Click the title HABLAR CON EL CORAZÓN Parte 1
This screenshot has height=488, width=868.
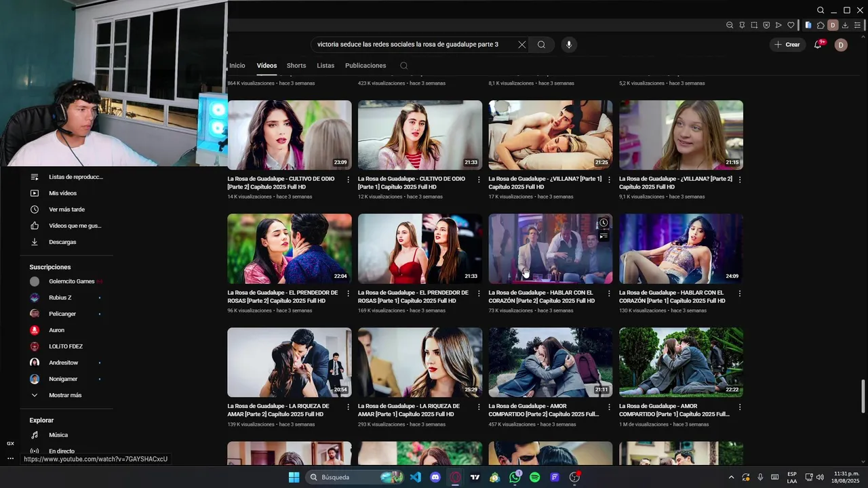(x=672, y=296)
